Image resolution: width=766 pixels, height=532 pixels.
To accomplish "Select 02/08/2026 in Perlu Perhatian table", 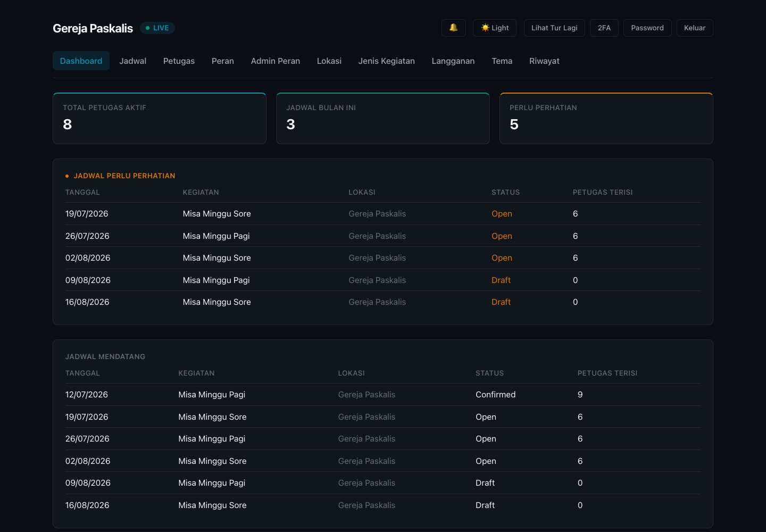I will point(88,258).
